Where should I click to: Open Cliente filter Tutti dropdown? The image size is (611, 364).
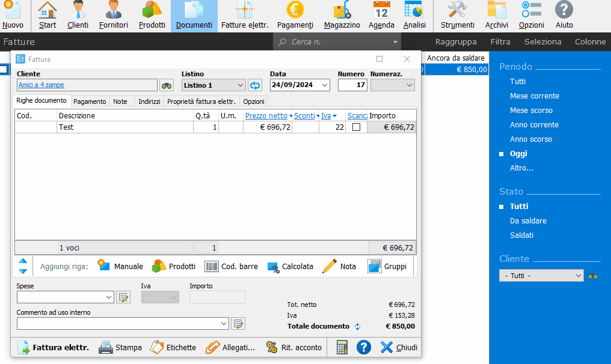pyautogui.click(x=579, y=276)
